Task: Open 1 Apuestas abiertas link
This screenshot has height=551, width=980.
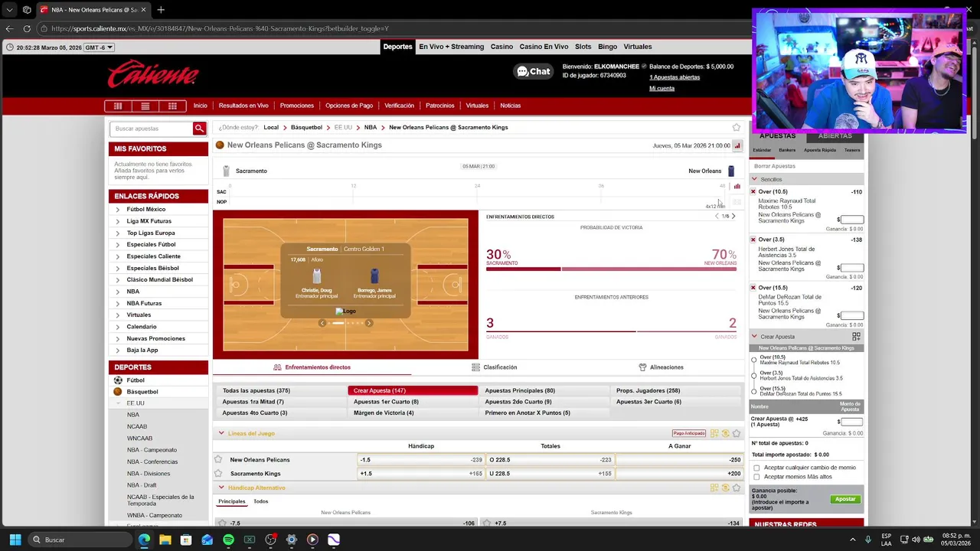Action: pyautogui.click(x=675, y=77)
